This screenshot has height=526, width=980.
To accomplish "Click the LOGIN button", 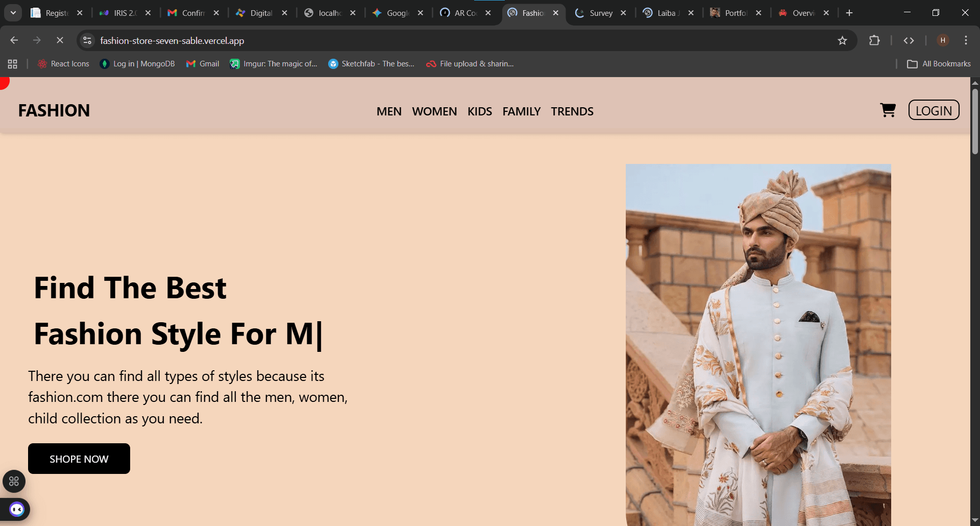I will coord(934,110).
